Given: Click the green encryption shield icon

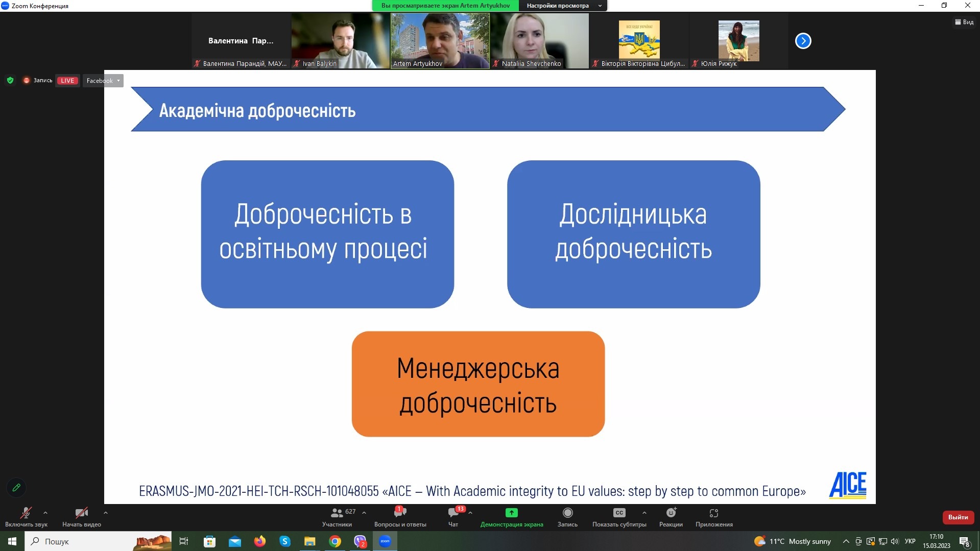Looking at the screenshot, I should [x=10, y=80].
